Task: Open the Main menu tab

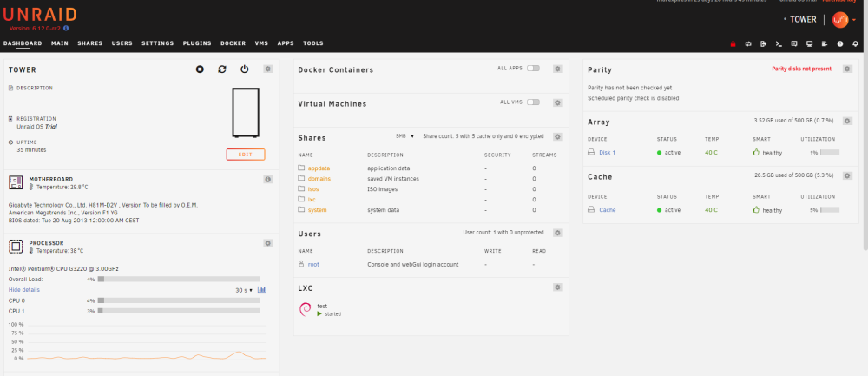Action: point(60,43)
